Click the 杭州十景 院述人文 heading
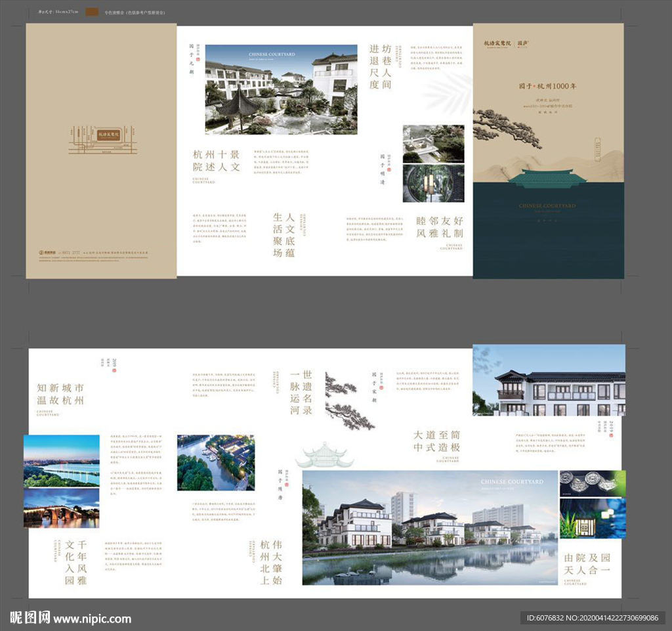This screenshot has height=631, width=672. click(216, 160)
